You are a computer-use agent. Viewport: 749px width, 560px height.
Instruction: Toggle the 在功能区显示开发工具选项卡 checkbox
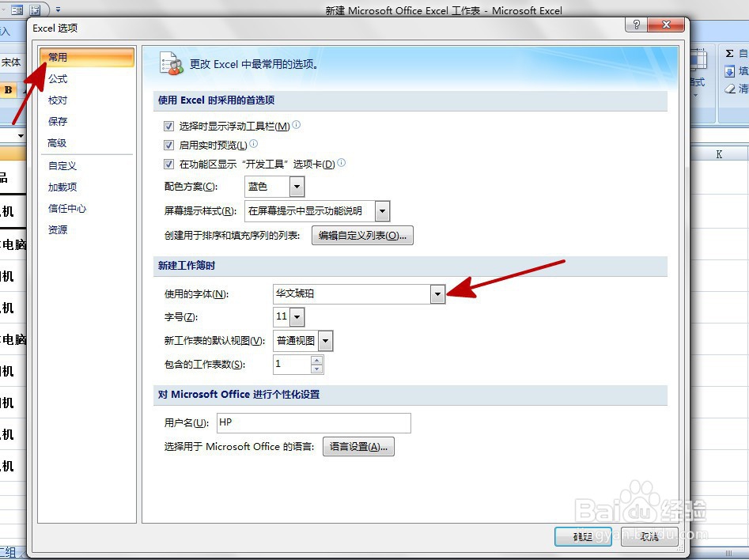click(x=168, y=163)
